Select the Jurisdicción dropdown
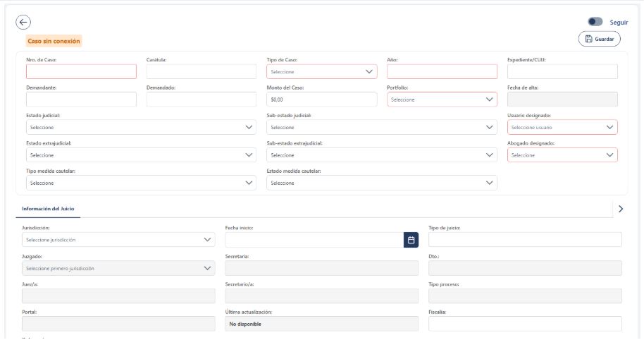 point(118,240)
